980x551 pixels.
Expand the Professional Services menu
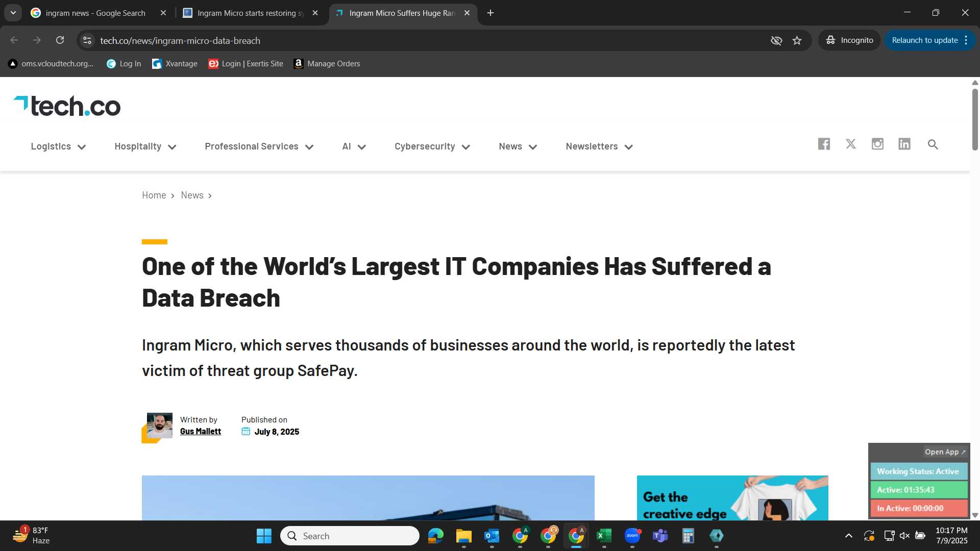[259, 147]
